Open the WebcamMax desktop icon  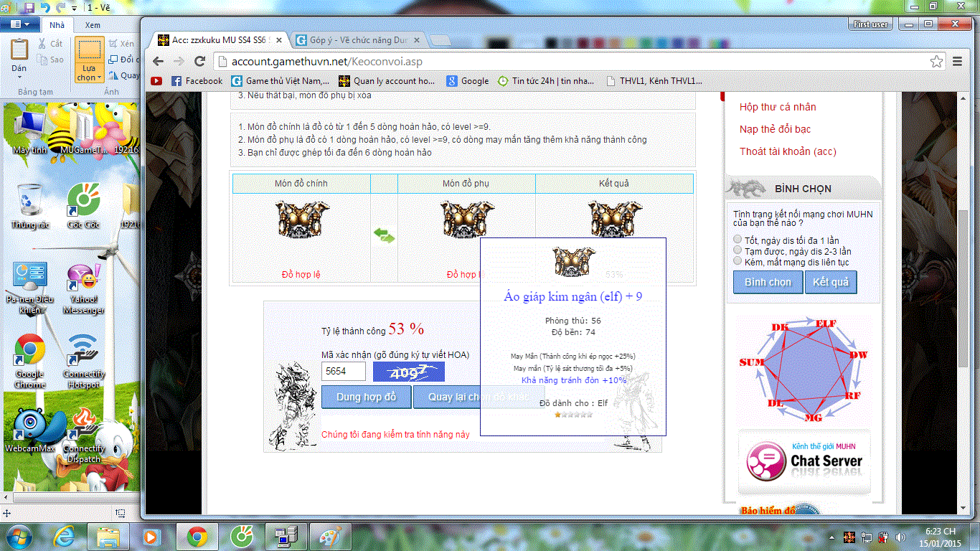tap(29, 431)
